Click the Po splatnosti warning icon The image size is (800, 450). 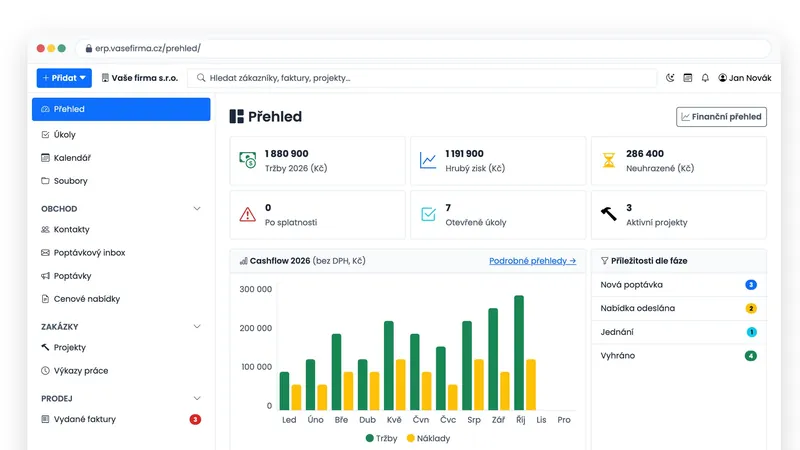248,214
